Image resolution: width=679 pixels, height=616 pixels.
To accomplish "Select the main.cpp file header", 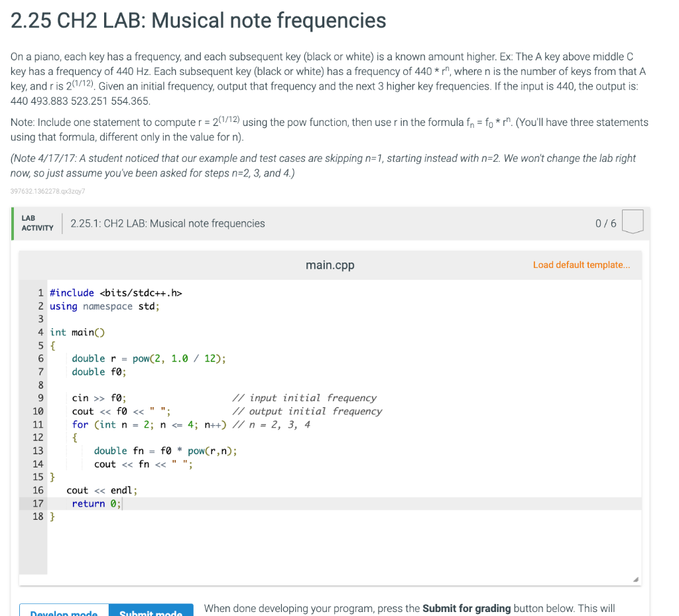I will pyautogui.click(x=330, y=264).
